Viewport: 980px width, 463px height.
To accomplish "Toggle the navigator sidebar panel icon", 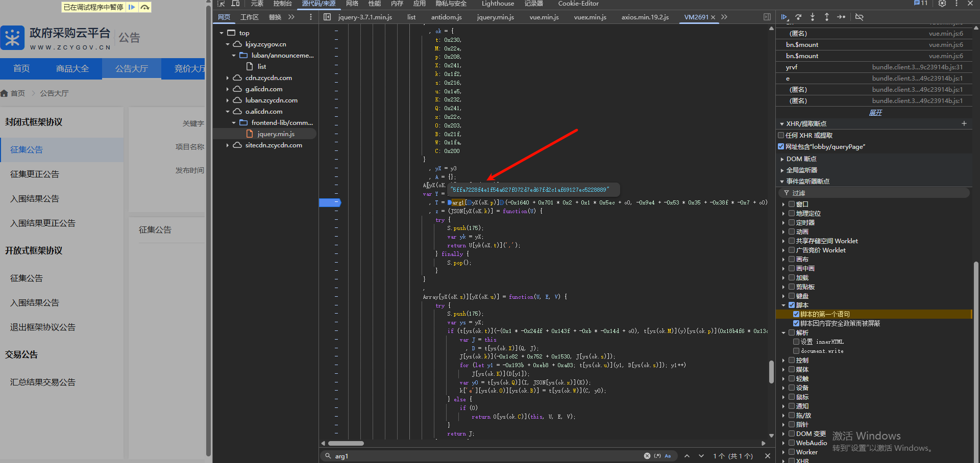I will click(x=327, y=17).
